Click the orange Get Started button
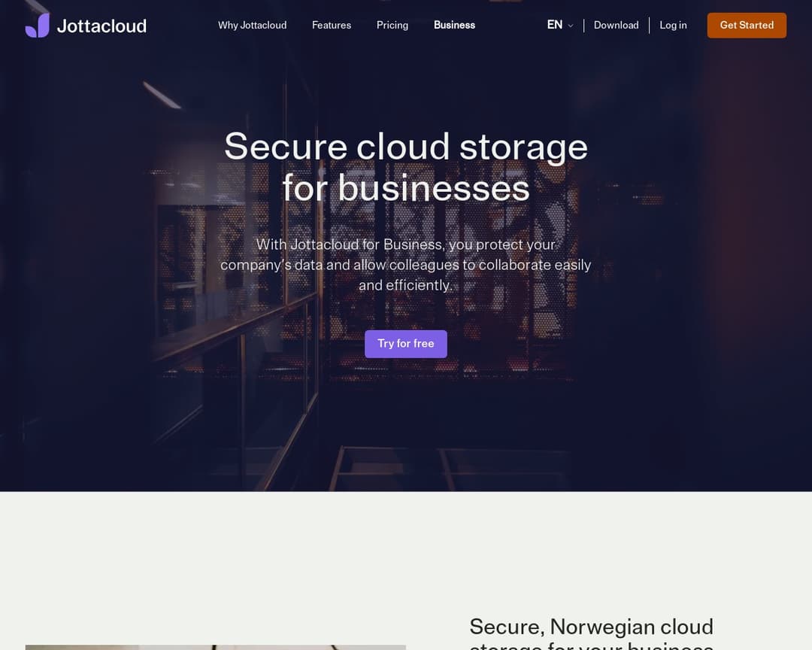Viewport: 812px width, 650px height. (x=747, y=26)
